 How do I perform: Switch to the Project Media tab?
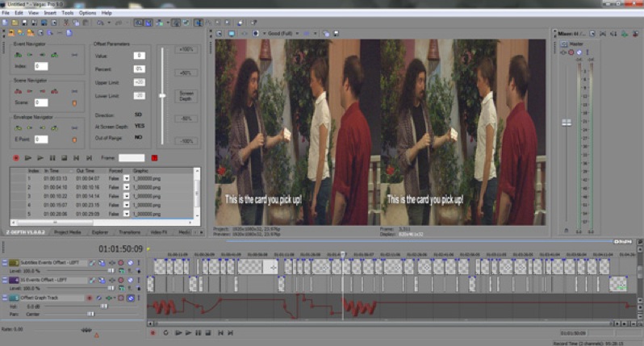67,232
